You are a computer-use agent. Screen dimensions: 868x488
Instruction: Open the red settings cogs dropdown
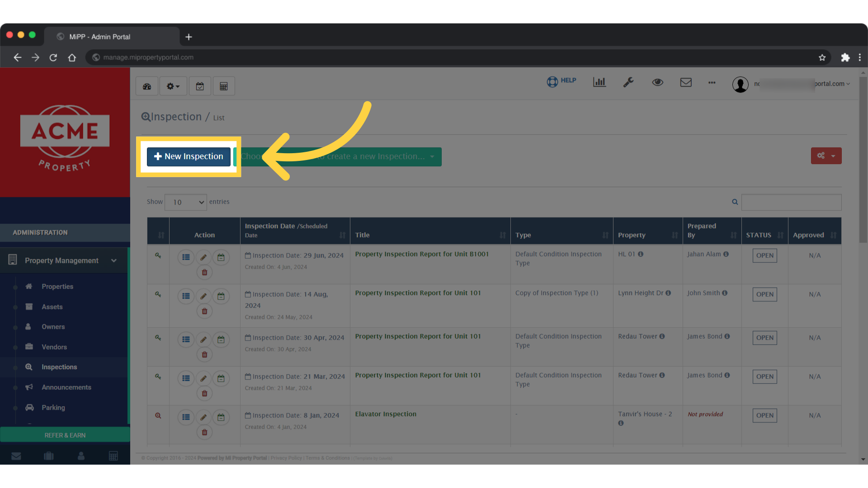coord(826,156)
